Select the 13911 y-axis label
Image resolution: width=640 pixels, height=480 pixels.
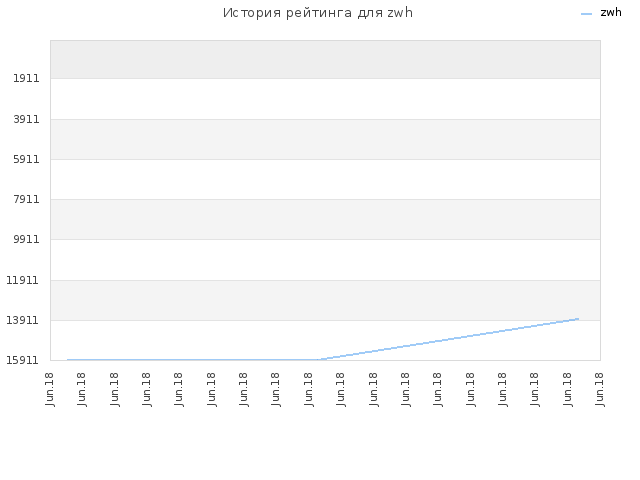coord(22,320)
